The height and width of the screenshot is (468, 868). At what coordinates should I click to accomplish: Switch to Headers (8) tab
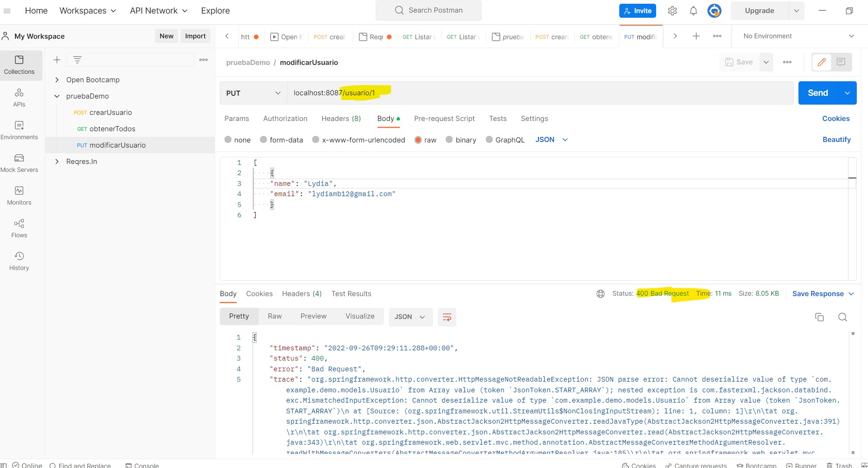341,119
